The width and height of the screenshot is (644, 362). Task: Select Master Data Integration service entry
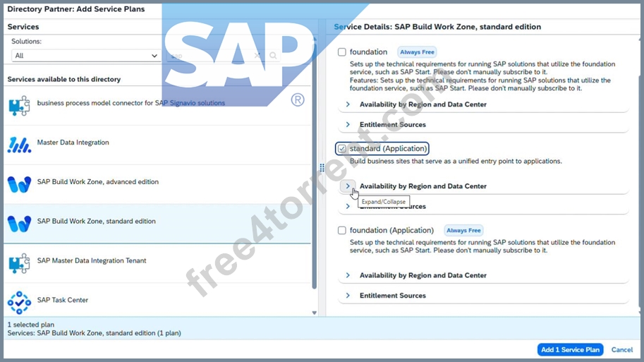click(x=157, y=145)
